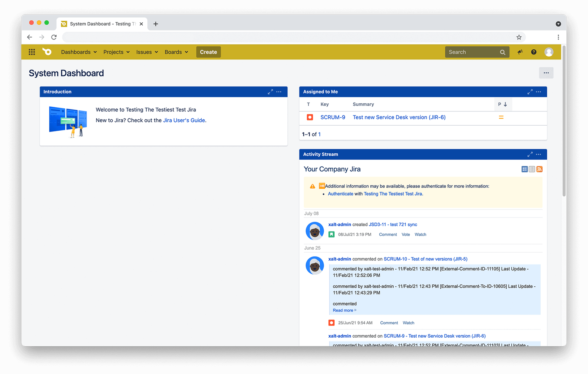The width and height of the screenshot is (588, 374).
Task: Go back in browser history
Action: (x=30, y=37)
